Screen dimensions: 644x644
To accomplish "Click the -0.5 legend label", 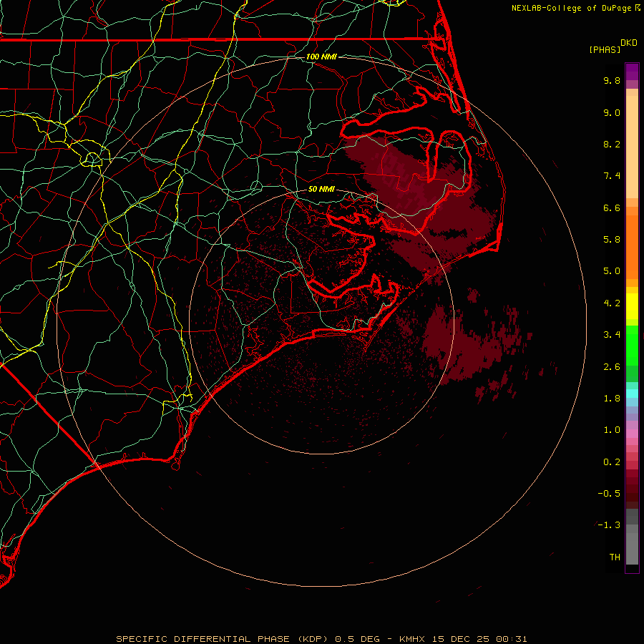I will 609,494.
